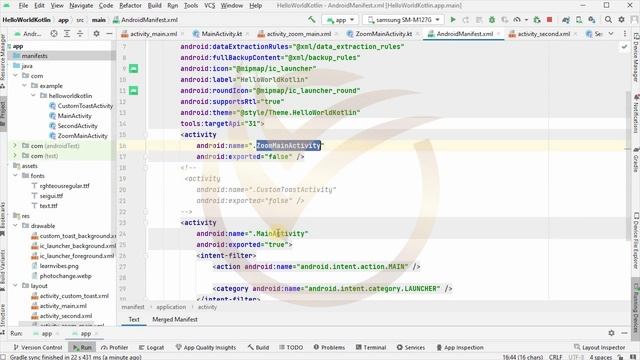Click gutter image icon on line 11
The height and width of the screenshot is (360, 640).
click(133, 90)
